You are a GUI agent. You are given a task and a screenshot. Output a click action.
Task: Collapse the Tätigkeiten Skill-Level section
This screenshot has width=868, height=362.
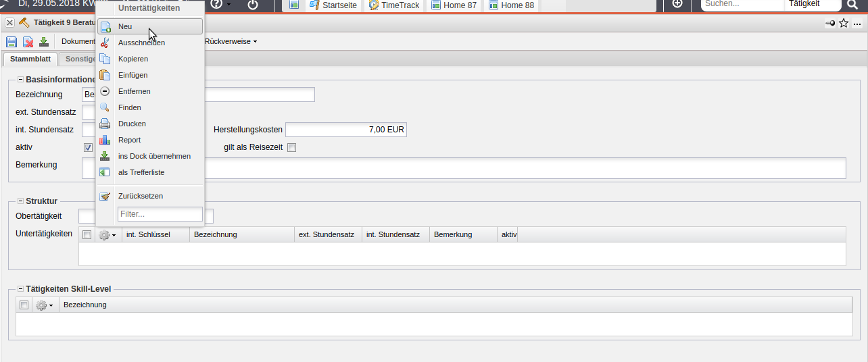pos(20,289)
